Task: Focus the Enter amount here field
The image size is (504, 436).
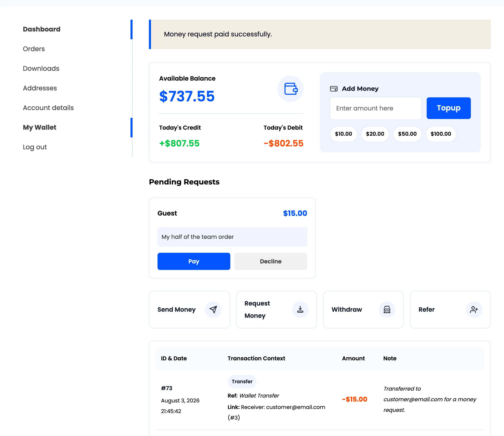Action: [376, 108]
